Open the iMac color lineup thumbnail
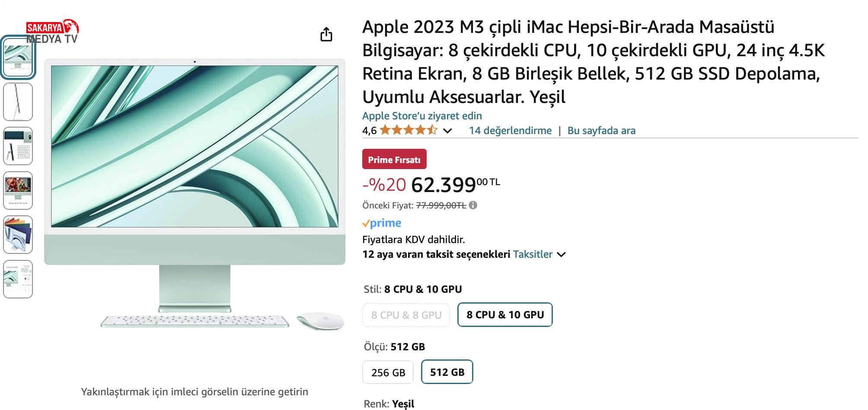 18,234
